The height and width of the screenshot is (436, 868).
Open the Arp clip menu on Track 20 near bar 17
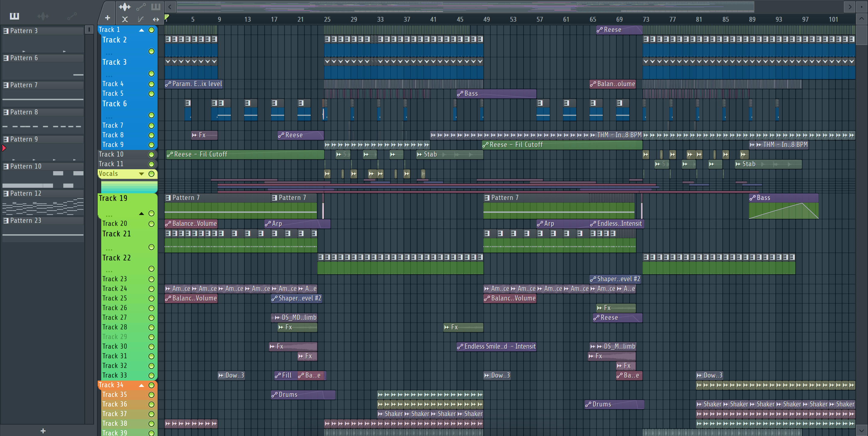(x=268, y=223)
